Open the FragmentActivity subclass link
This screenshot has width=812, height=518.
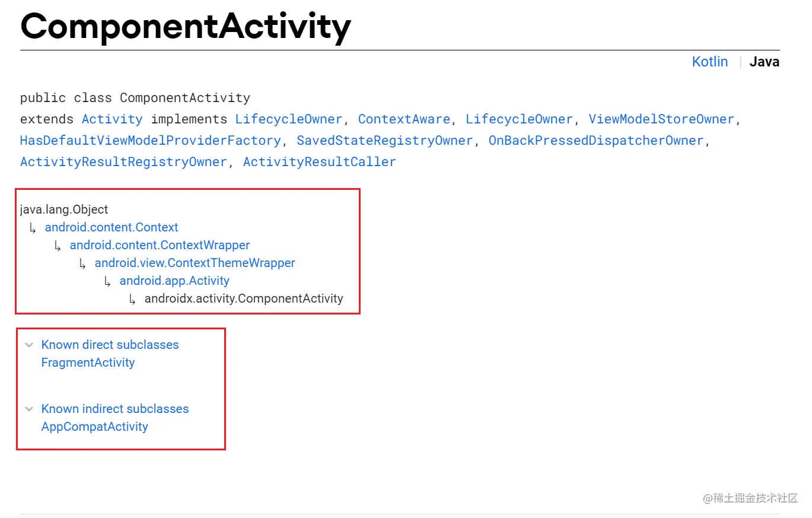click(88, 363)
